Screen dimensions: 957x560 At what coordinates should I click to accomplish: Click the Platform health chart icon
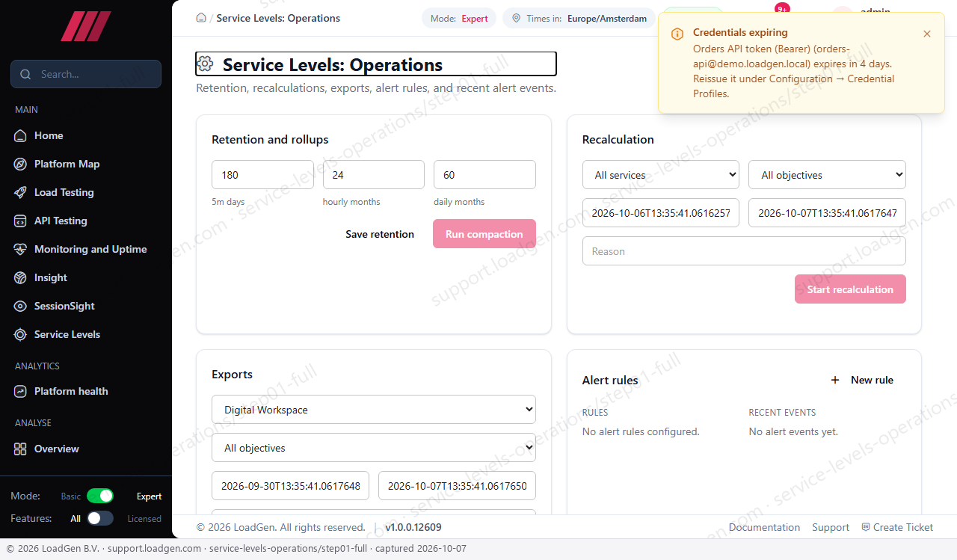pyautogui.click(x=20, y=391)
